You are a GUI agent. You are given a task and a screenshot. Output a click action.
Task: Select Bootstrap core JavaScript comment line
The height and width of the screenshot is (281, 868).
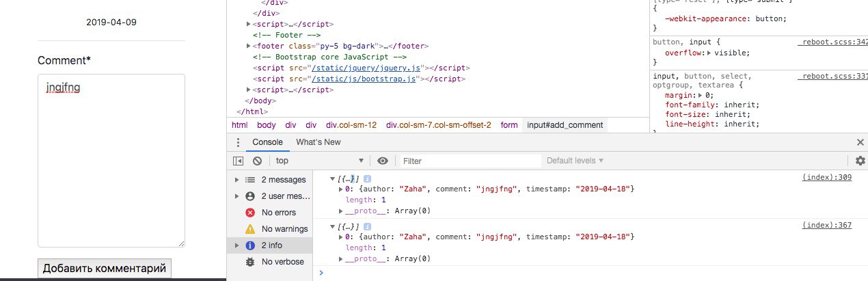pyautogui.click(x=329, y=57)
